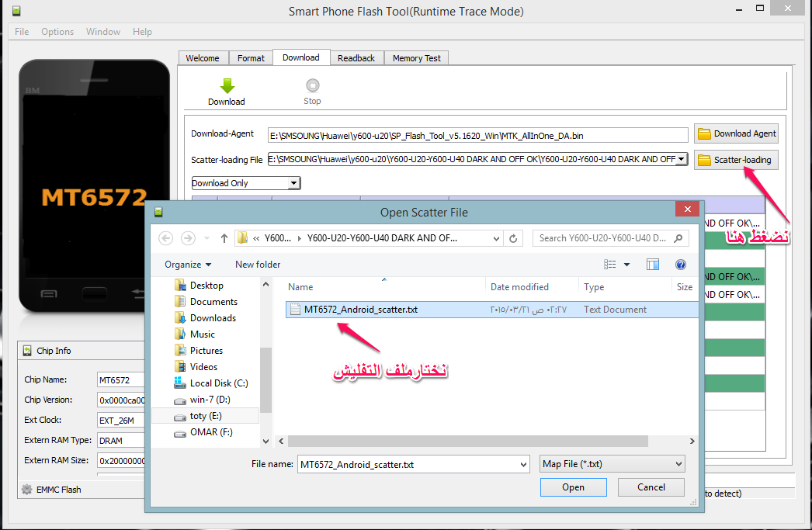Click the New folder button
This screenshot has height=530, width=812.
[258, 265]
